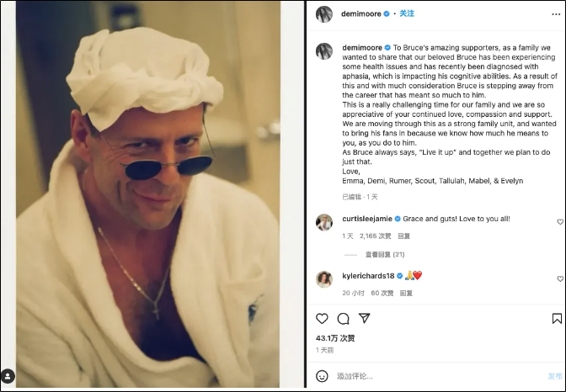Show tagged people icon on the photo
Image resolution: width=566 pixels, height=392 pixels.
[x=8, y=376]
